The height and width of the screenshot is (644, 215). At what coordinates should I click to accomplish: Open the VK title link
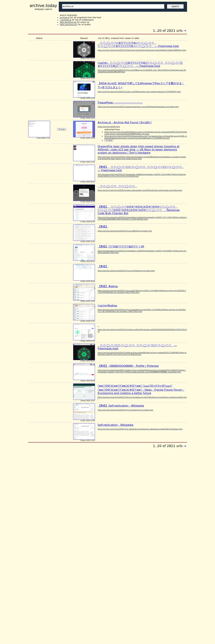click(121, 246)
